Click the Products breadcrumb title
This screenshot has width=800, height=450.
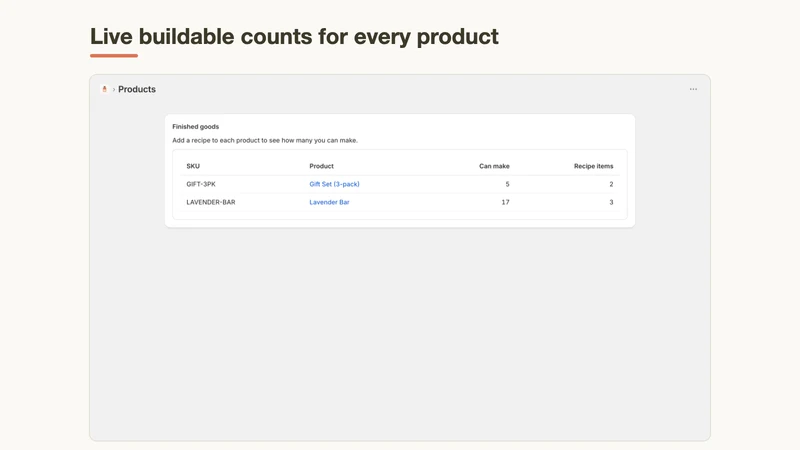tap(137, 89)
